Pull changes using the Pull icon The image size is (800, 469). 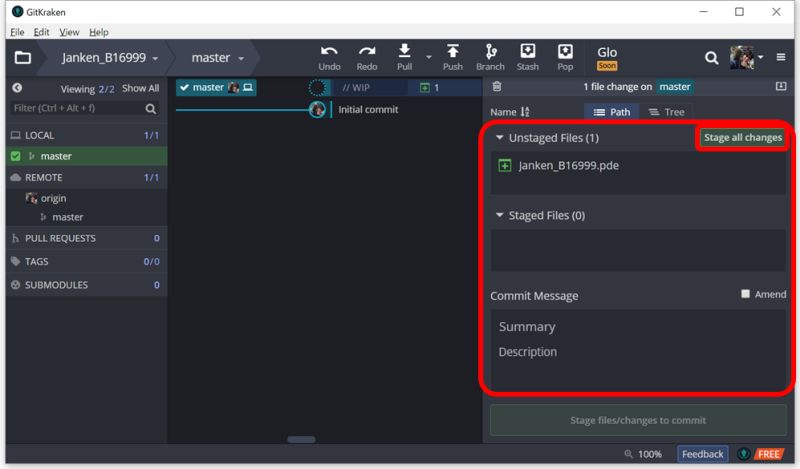tap(405, 57)
